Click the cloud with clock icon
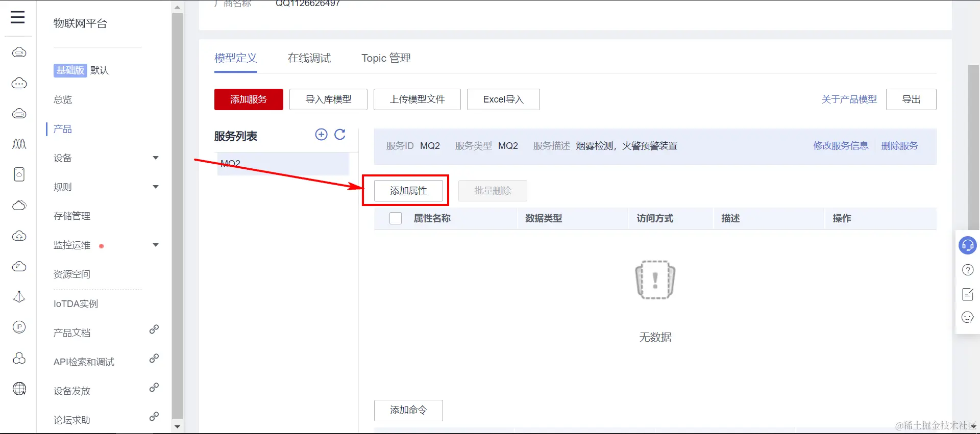The height and width of the screenshot is (434, 980). (19, 266)
